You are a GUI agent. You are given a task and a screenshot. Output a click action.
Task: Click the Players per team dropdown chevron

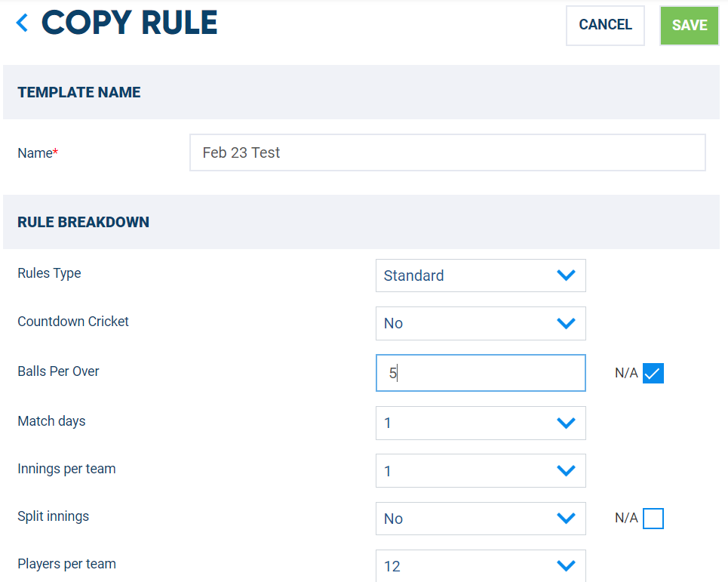(x=566, y=565)
